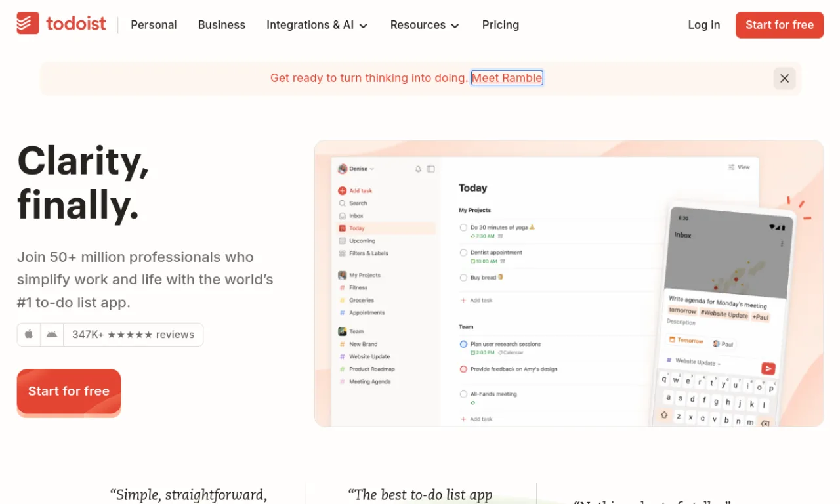The width and height of the screenshot is (840, 504).
Task: Click the Log in link
Action: coord(704,25)
